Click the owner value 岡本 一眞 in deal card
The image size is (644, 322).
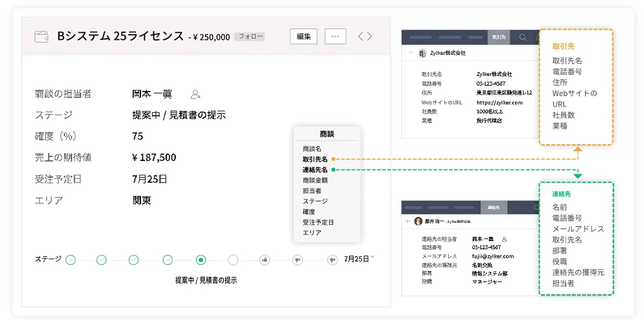152,94
